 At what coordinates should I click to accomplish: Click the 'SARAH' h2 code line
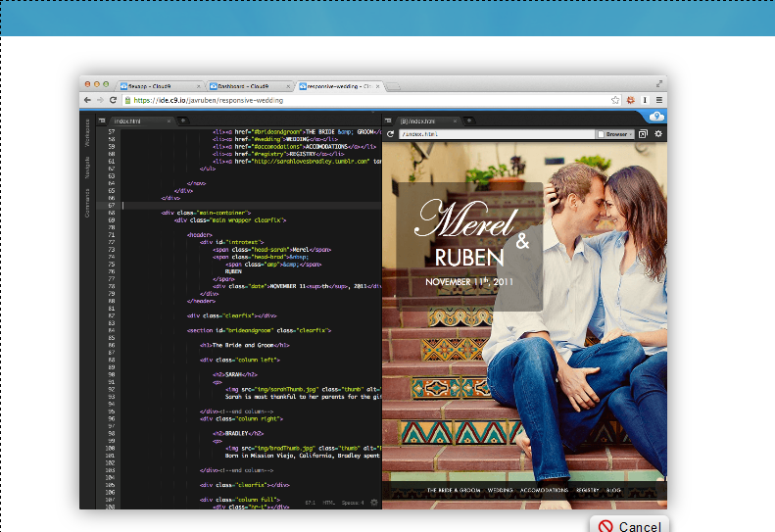[235, 375]
